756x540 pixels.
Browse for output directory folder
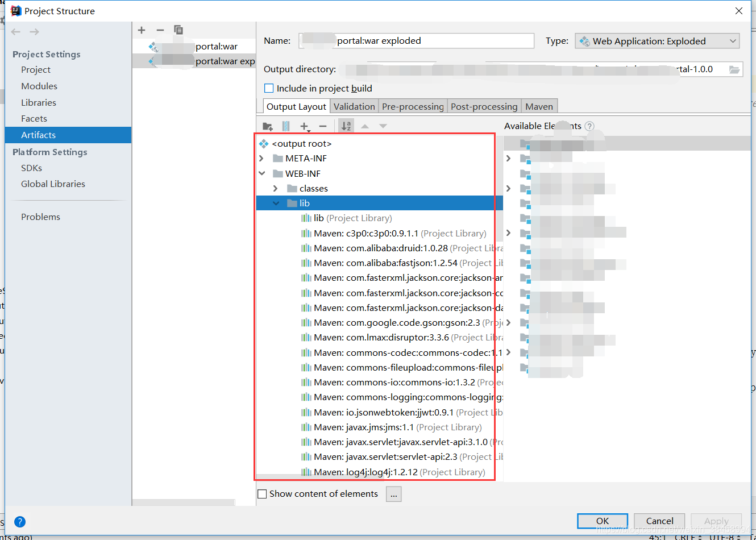[x=734, y=69]
